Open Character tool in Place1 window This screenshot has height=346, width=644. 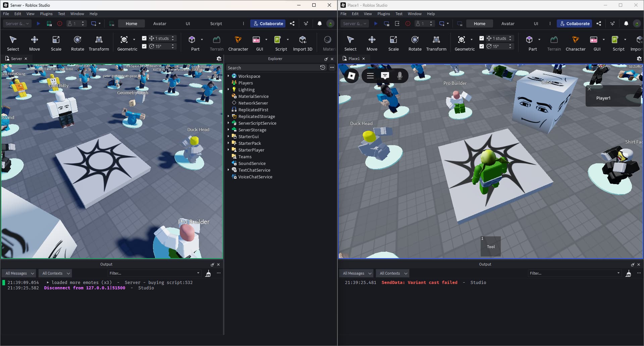coord(576,43)
